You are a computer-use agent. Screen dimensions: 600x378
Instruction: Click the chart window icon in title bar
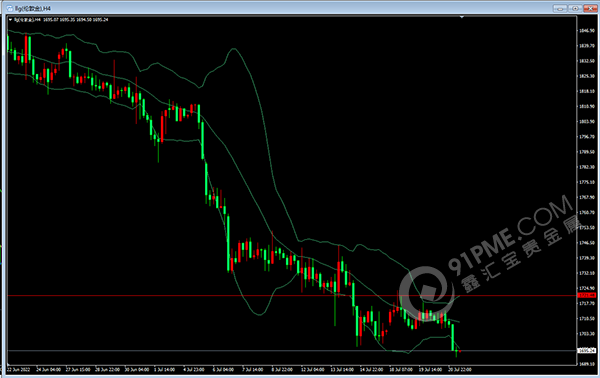point(10,8)
